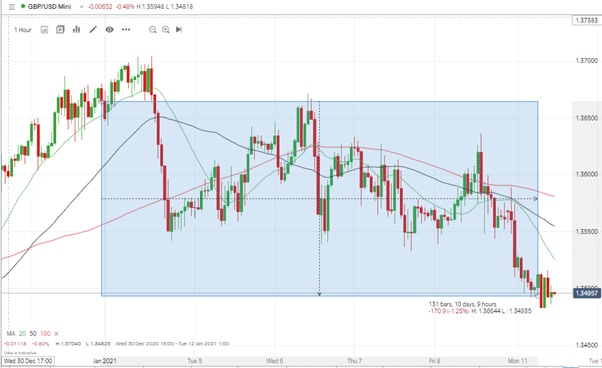Click the zoom out magnifier
Viewport: 602px width, 368px height.
[152, 30]
